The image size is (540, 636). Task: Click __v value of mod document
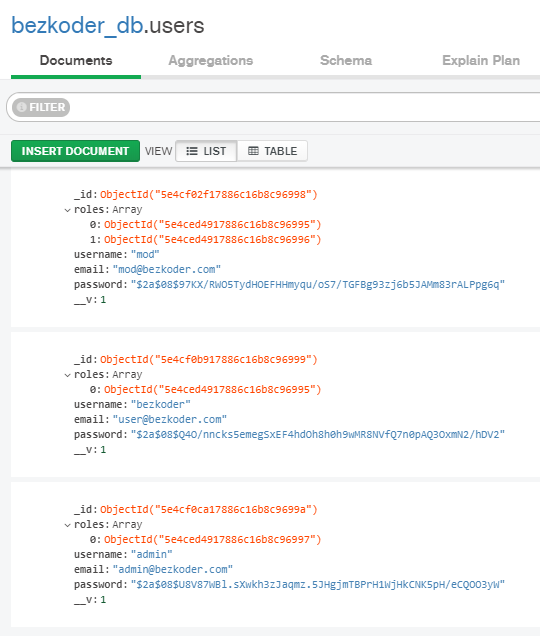coord(103,300)
